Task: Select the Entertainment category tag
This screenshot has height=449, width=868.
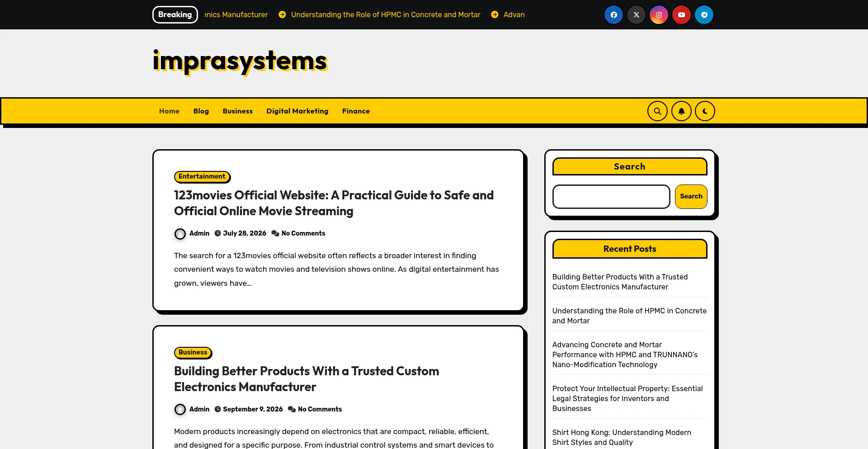Action: pyautogui.click(x=202, y=176)
